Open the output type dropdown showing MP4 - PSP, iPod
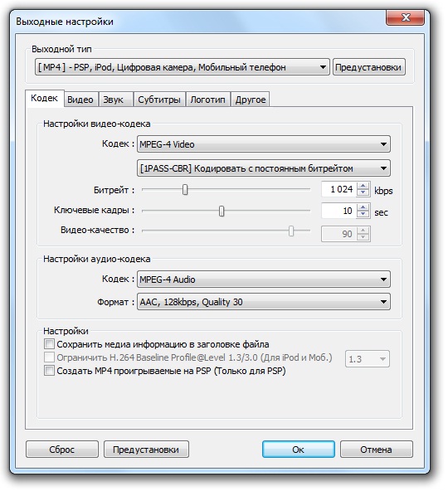448x491 pixels. click(x=182, y=66)
